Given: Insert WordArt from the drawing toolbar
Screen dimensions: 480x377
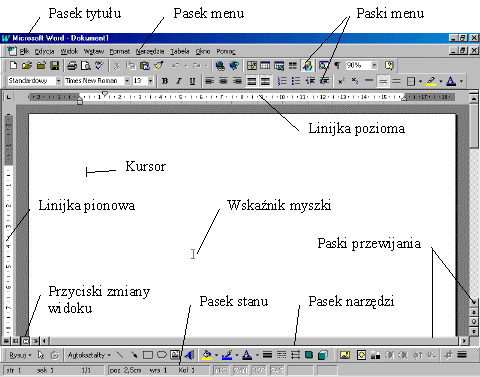Looking at the screenshot, I should click(x=189, y=355).
